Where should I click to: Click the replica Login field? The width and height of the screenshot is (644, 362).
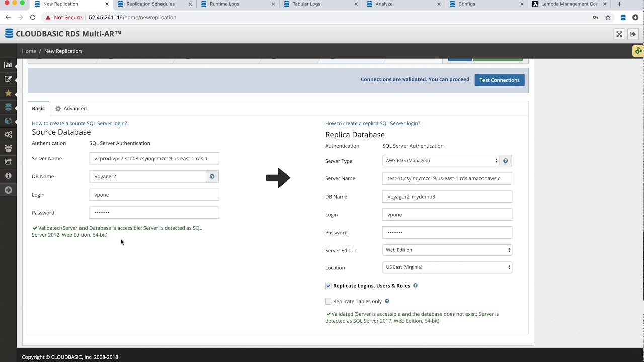point(447,215)
